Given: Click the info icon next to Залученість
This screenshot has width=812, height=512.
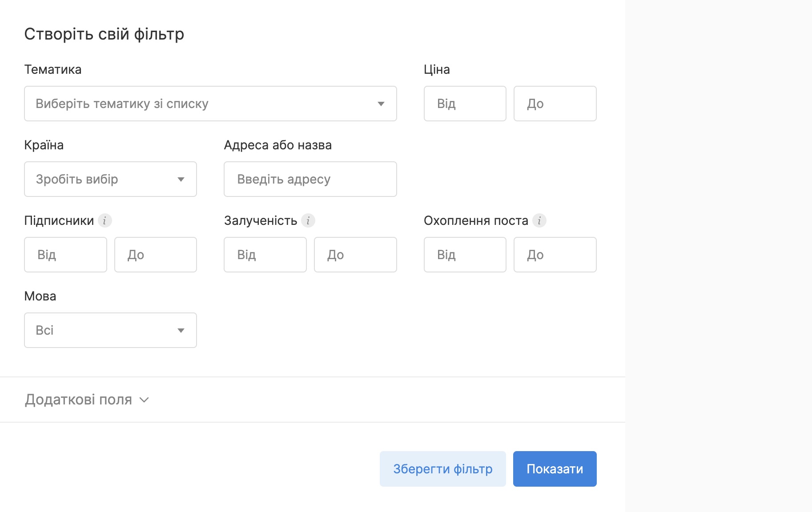Looking at the screenshot, I should (308, 220).
